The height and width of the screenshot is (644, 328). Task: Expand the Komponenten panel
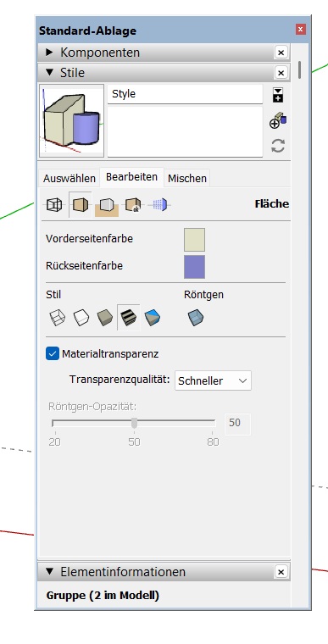point(49,53)
